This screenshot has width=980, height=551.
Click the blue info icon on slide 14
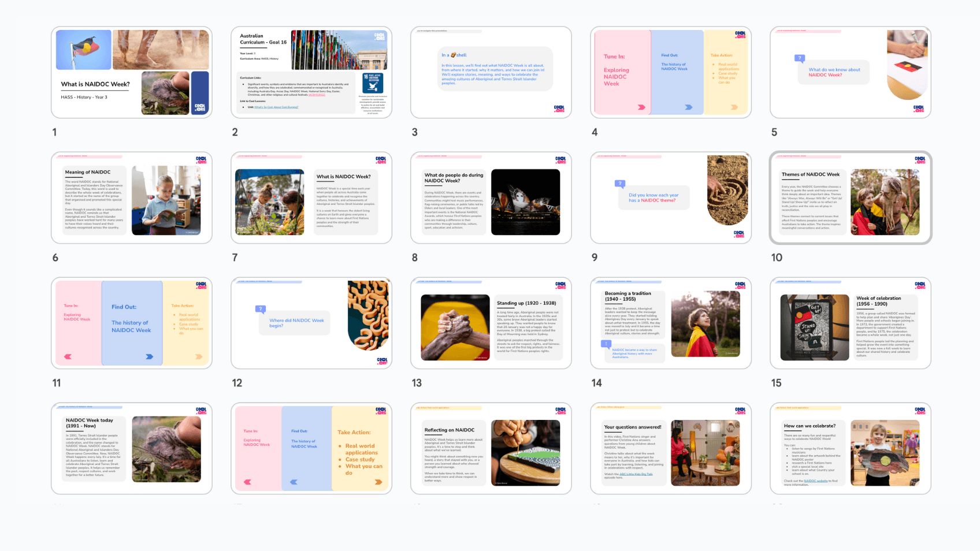coord(606,344)
